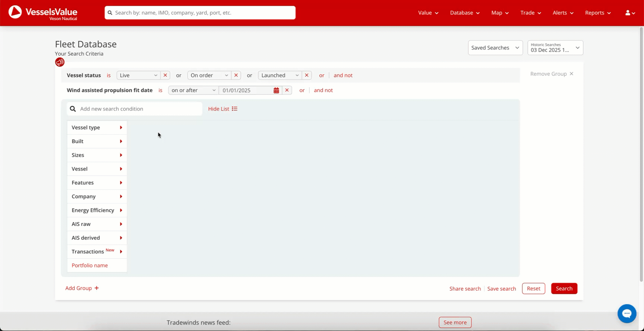Open the live chat support bubble
Screen dimensions: 644x331
(x=627, y=313)
